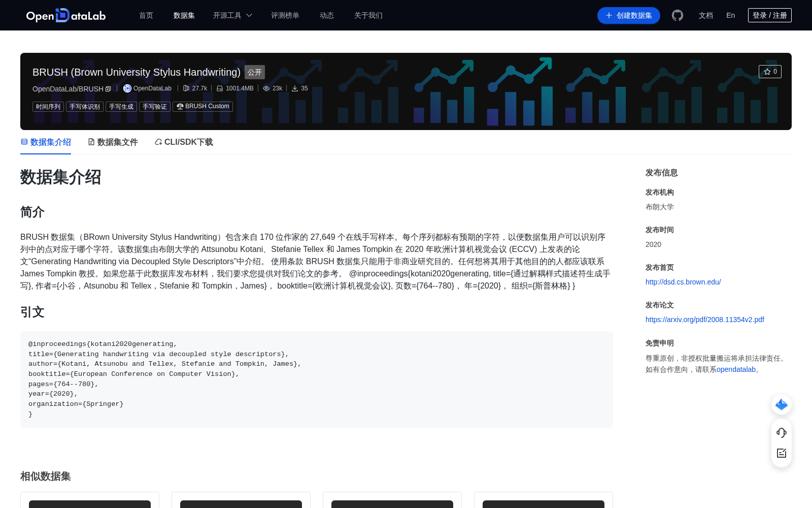Open the blue floating assistant icon
Screen dimensions: 812x508
pyautogui.click(x=782, y=404)
